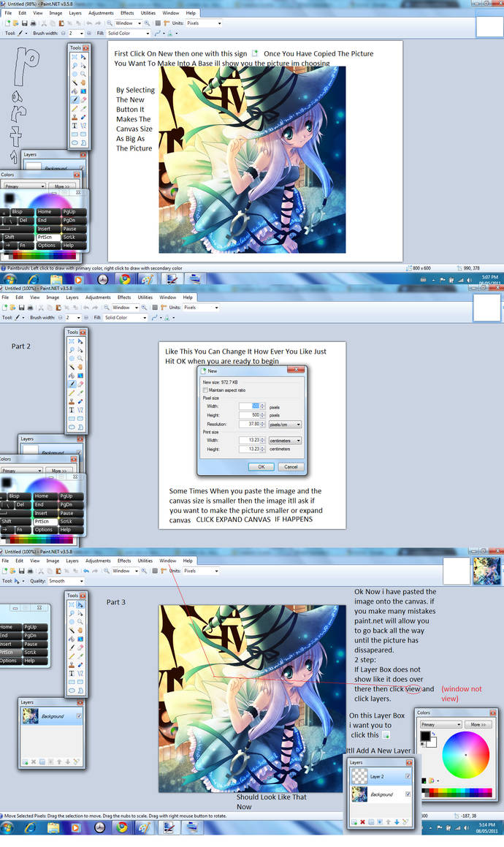Screen dimensions: 504x847
Task: Toggle Background visibility below Layer 2
Action: pyautogui.click(x=408, y=794)
